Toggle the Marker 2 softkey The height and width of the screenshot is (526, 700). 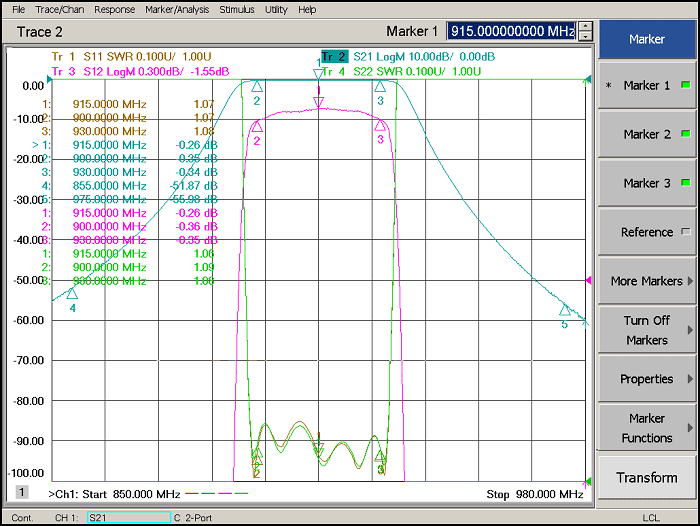coord(646,134)
